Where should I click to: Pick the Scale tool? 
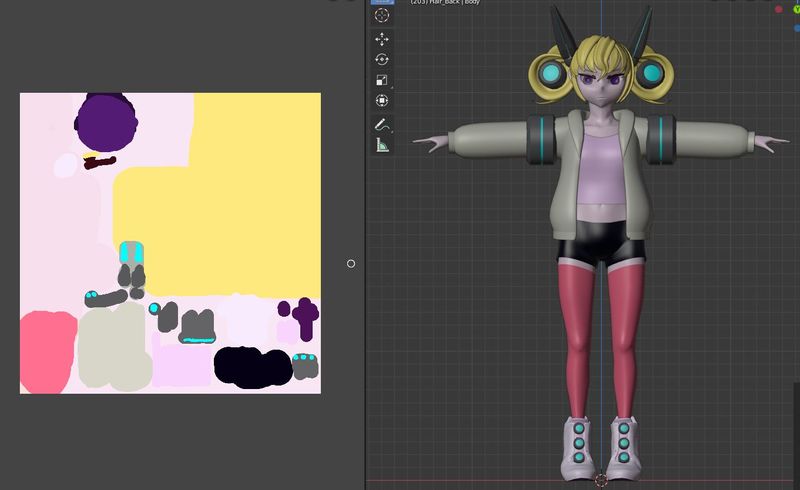click(381, 80)
